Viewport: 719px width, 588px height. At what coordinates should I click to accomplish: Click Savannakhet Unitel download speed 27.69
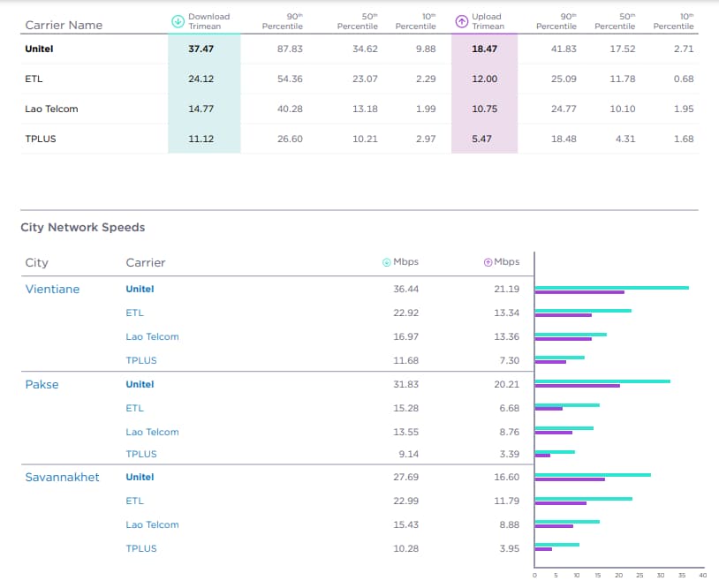(405, 477)
